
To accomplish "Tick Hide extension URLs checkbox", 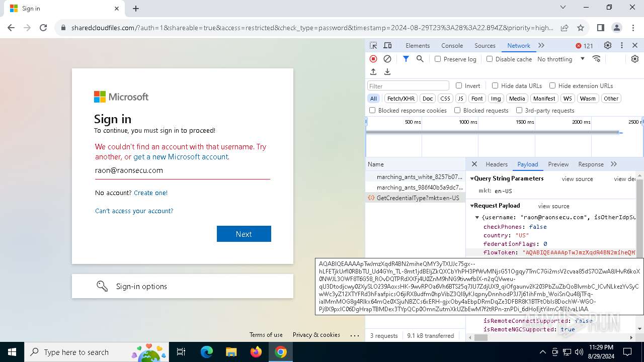I will click(552, 85).
